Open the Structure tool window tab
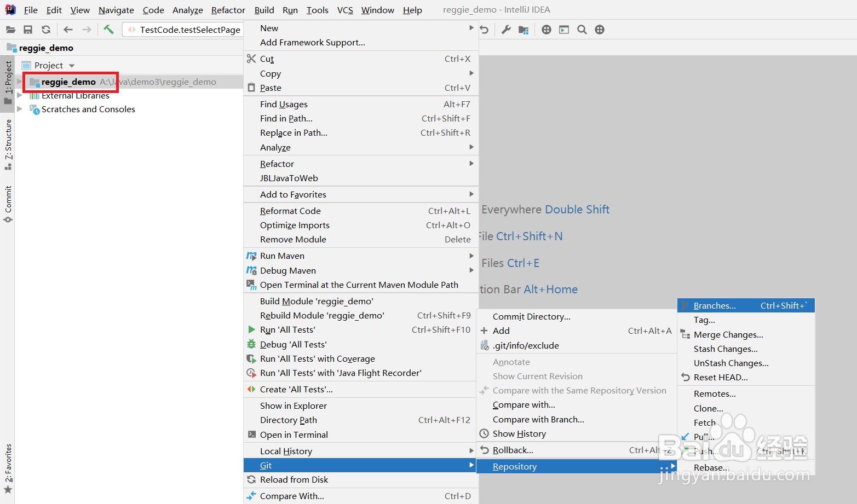Image resolution: width=857 pixels, height=504 pixels. tap(8, 144)
